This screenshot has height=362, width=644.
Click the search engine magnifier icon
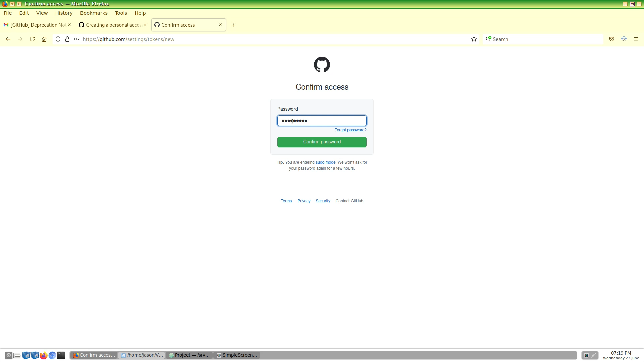[489, 39]
